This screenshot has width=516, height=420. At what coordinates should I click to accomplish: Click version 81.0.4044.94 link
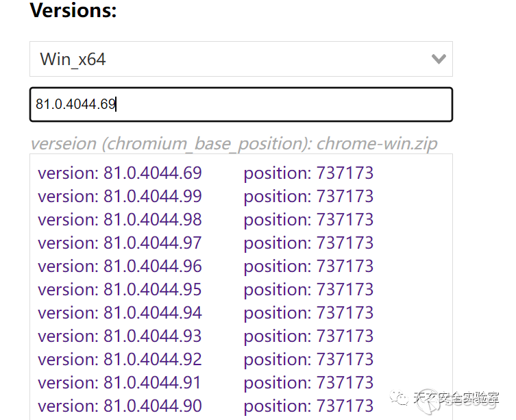tap(120, 313)
